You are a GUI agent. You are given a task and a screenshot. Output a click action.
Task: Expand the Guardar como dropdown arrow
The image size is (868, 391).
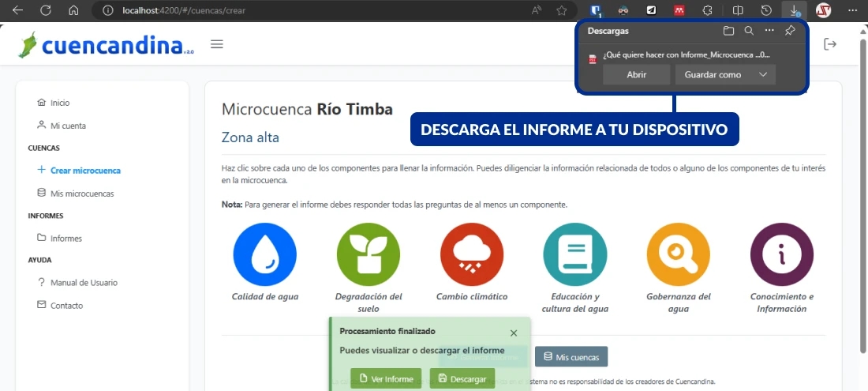coord(762,74)
